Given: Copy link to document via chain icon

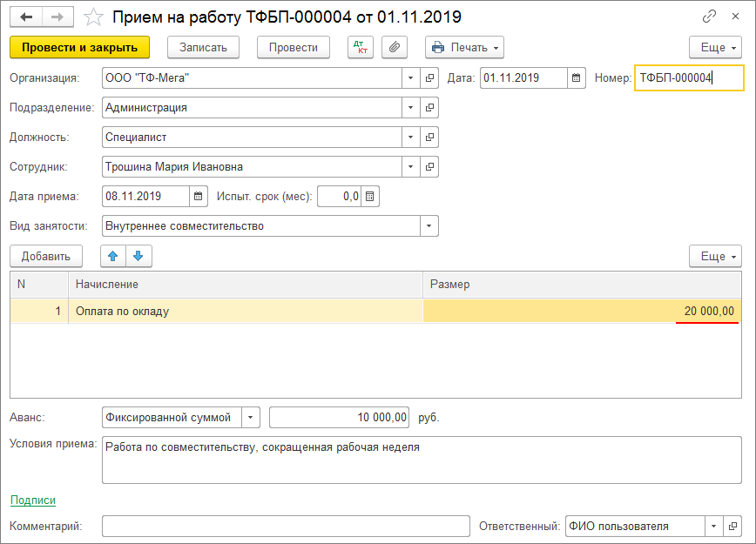Looking at the screenshot, I should (710, 17).
